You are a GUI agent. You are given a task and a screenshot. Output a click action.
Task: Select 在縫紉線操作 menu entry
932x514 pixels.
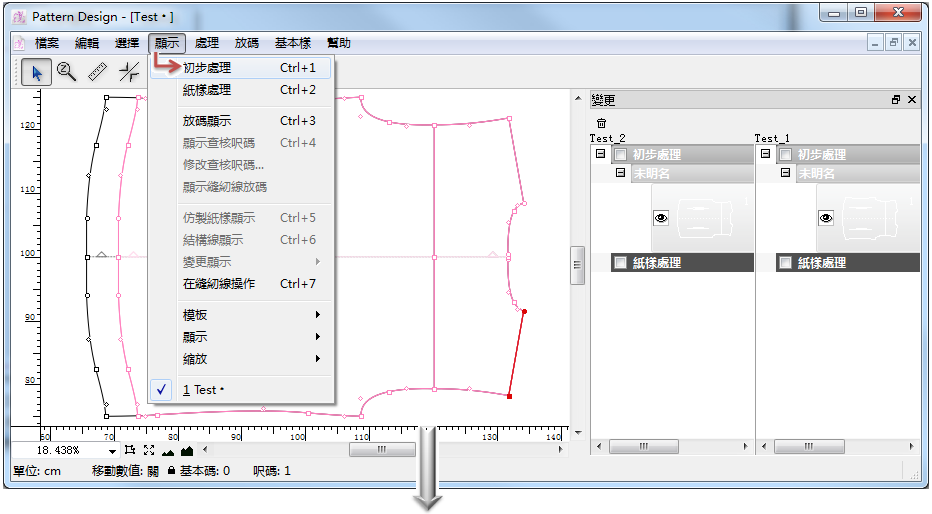(x=219, y=284)
